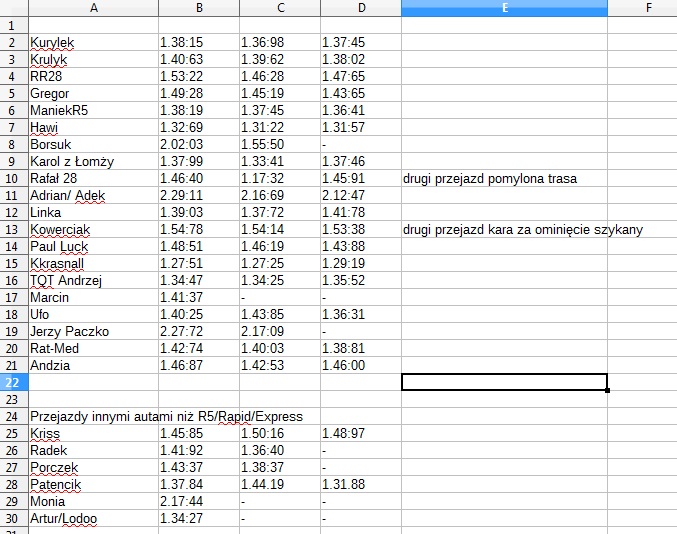
Task: Click the note 'drugi przejazd pomylona trasa'
Action: (x=490, y=178)
